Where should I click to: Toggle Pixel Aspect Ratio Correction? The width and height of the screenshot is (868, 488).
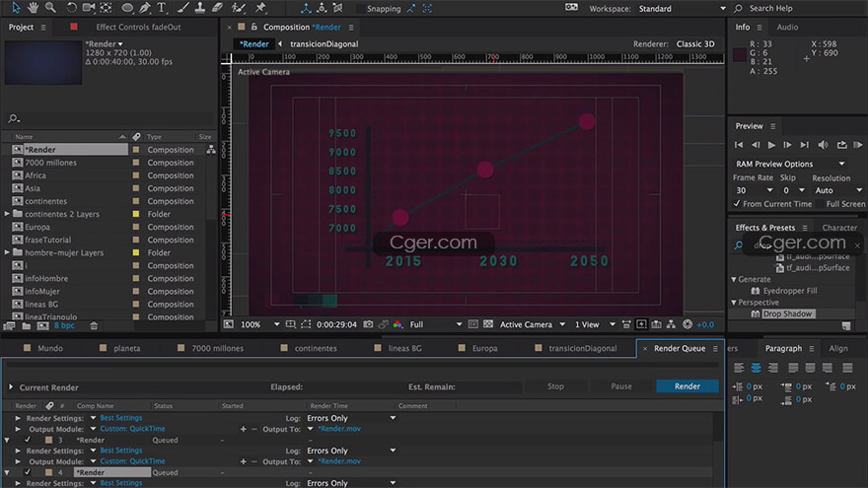tap(626, 324)
